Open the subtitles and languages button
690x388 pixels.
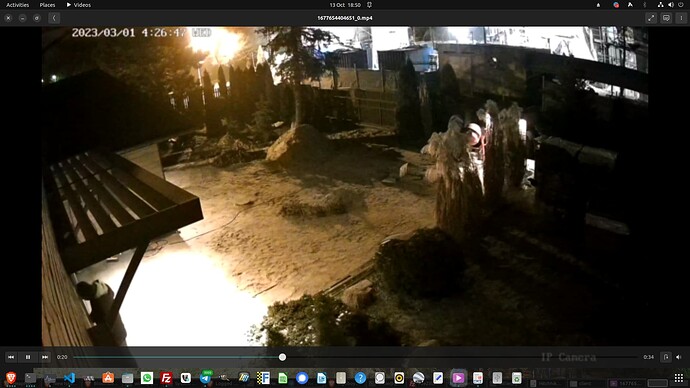tap(666, 18)
